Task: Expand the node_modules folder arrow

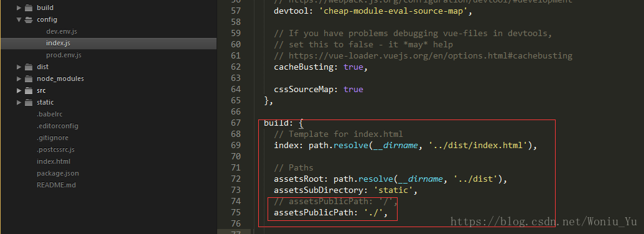Action: coord(19,78)
